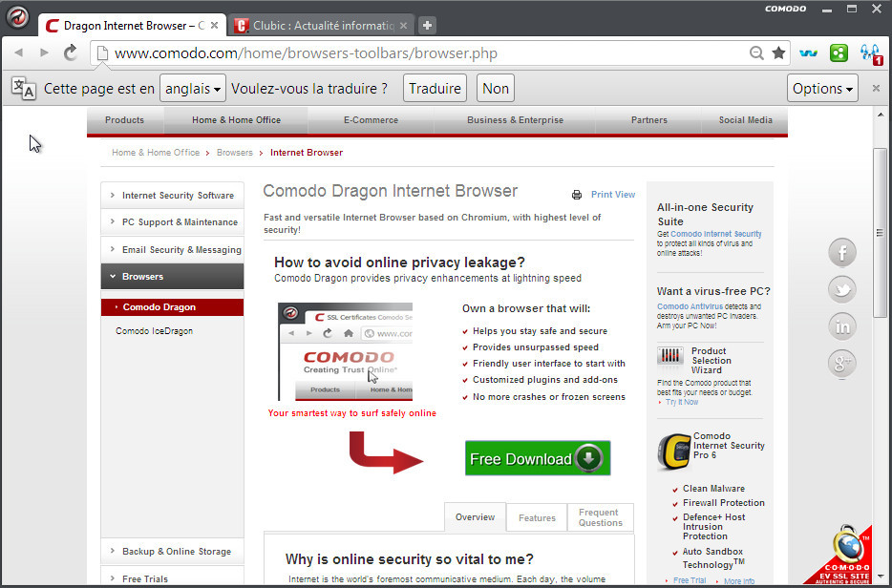Click the Traduire button

point(435,88)
